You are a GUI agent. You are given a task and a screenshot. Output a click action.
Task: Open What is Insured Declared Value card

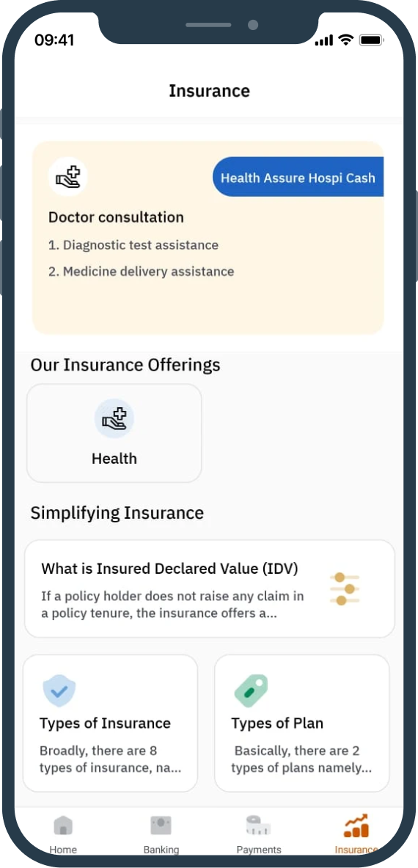(210, 589)
